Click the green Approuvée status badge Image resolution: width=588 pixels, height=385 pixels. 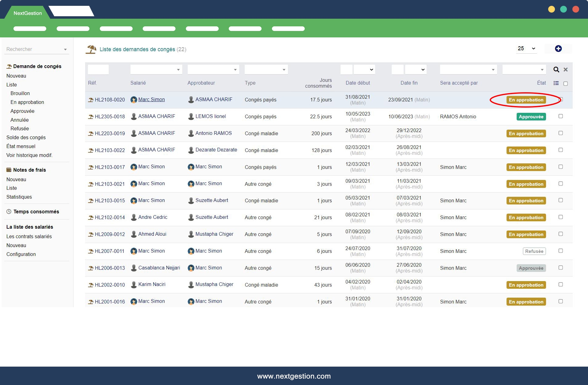(531, 116)
